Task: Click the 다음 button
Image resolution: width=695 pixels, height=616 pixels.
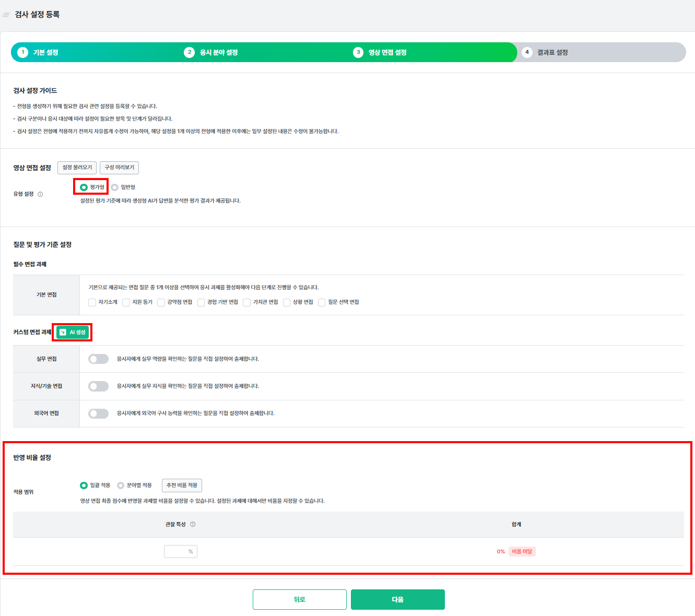Action: (x=398, y=599)
